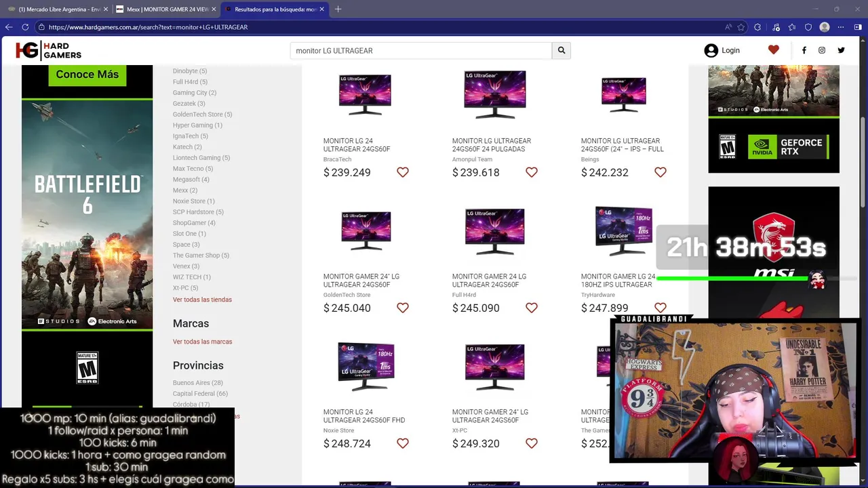868x488 pixels.
Task: Click the Hard Gamers logo
Action: (x=48, y=51)
